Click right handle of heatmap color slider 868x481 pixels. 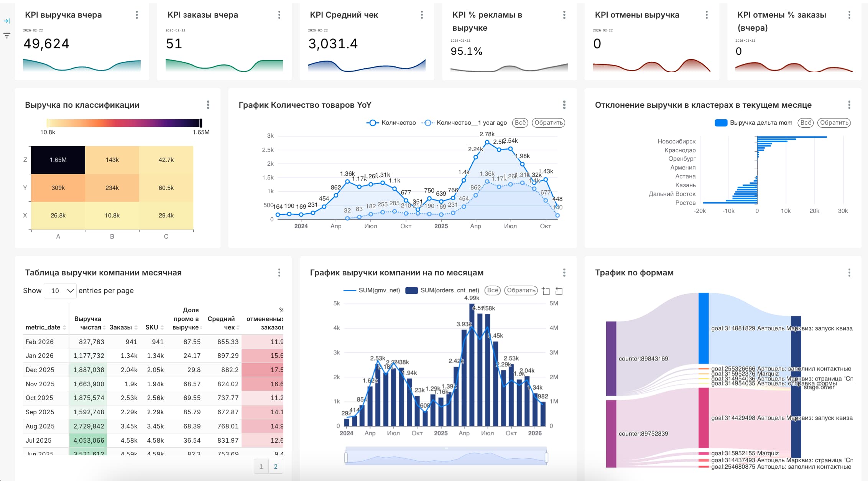pyautogui.click(x=201, y=123)
